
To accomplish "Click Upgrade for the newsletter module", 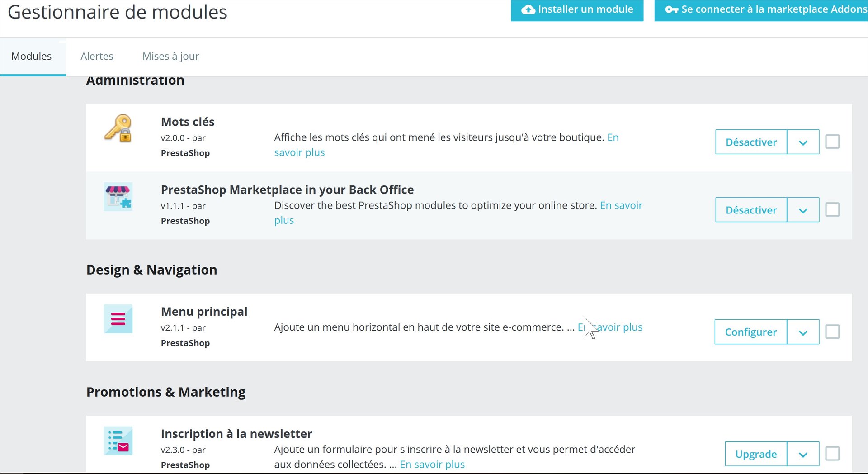I will tap(756, 454).
